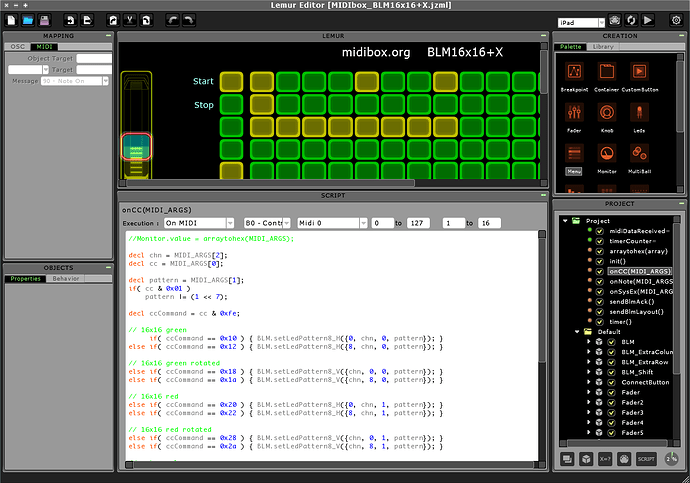Image resolution: width=690 pixels, height=483 pixels.
Task: Choose the Leds object from Creation palette
Action: click(x=637, y=113)
